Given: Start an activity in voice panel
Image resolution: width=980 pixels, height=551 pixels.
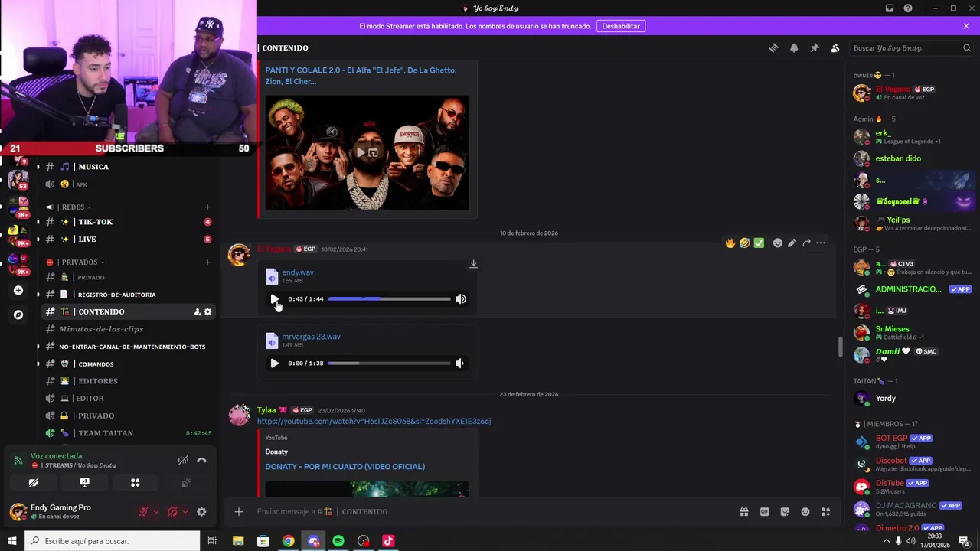Looking at the screenshot, I should pyautogui.click(x=135, y=483).
